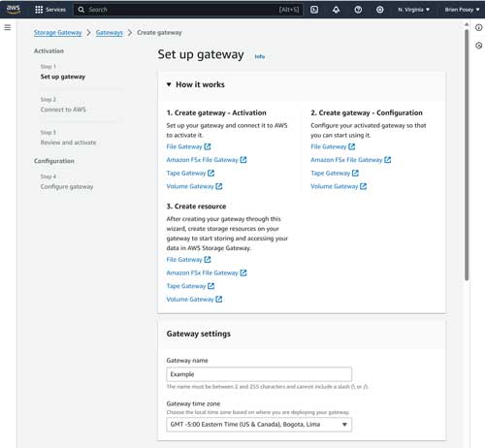Screen dimensions: 485x448
Task: Click search magnifier icon in top bar
Action: (81, 10)
